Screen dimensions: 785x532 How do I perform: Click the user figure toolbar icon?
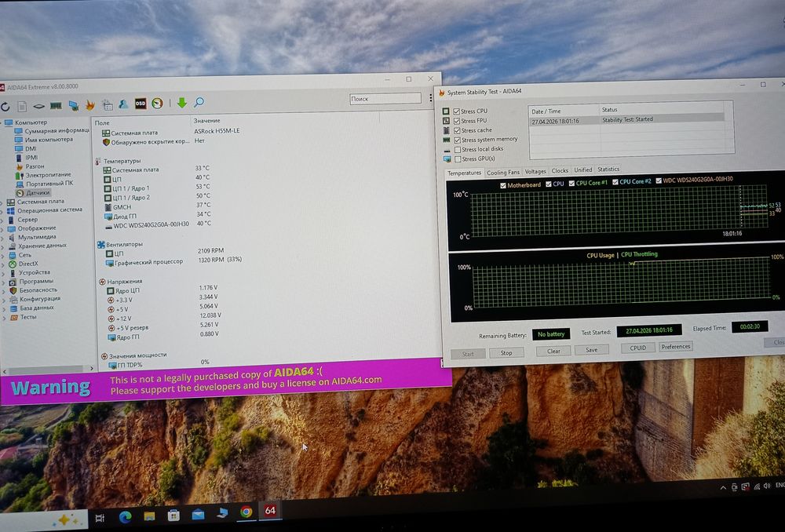click(123, 104)
